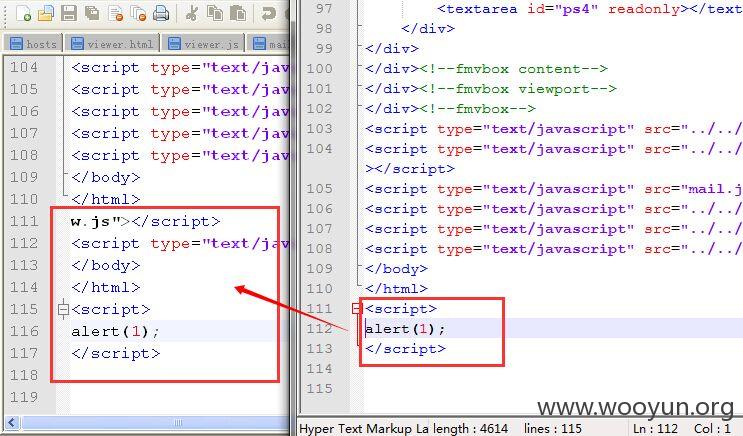The height and width of the screenshot is (436, 743).
Task: Click line number 97 in right pane
Action: click(324, 9)
